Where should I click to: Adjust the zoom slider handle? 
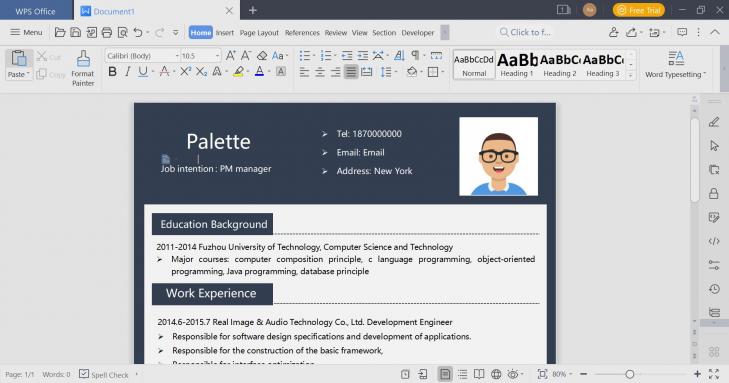click(630, 374)
